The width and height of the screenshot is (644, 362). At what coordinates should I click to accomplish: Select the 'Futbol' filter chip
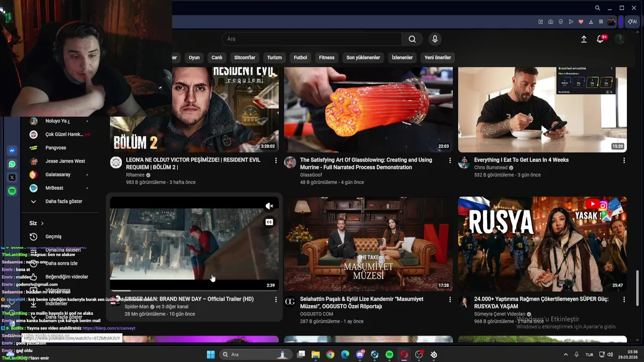pyautogui.click(x=300, y=57)
